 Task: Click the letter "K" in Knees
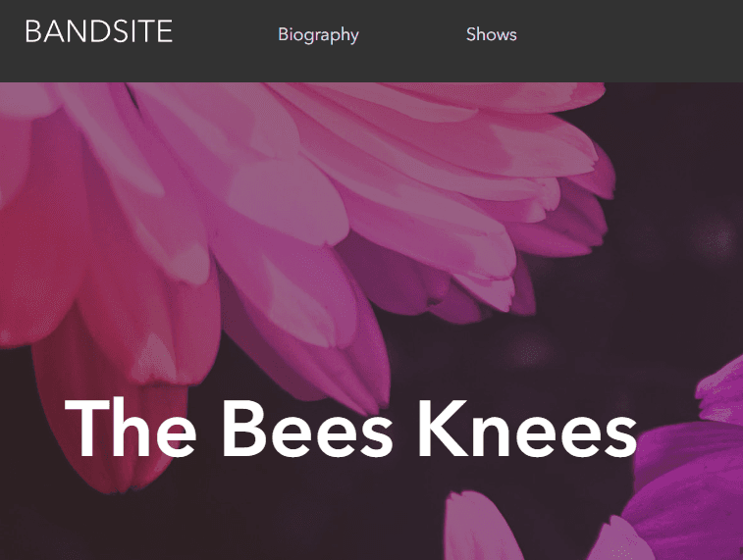tap(443, 430)
